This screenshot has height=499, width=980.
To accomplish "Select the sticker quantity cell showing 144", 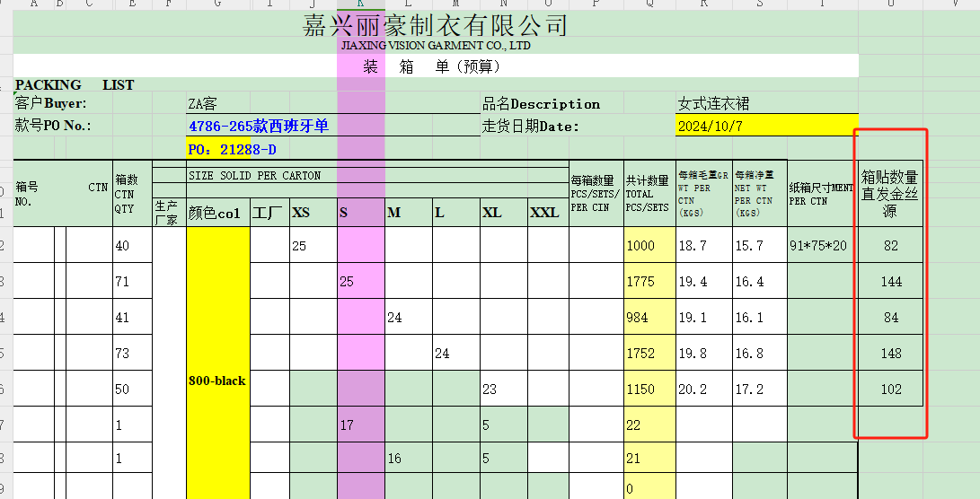I will (x=890, y=282).
